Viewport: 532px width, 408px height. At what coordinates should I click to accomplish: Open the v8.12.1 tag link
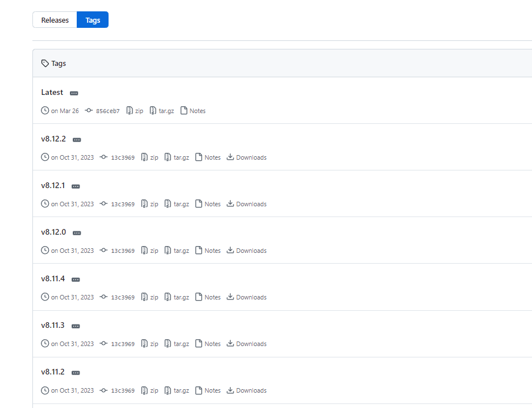(53, 185)
